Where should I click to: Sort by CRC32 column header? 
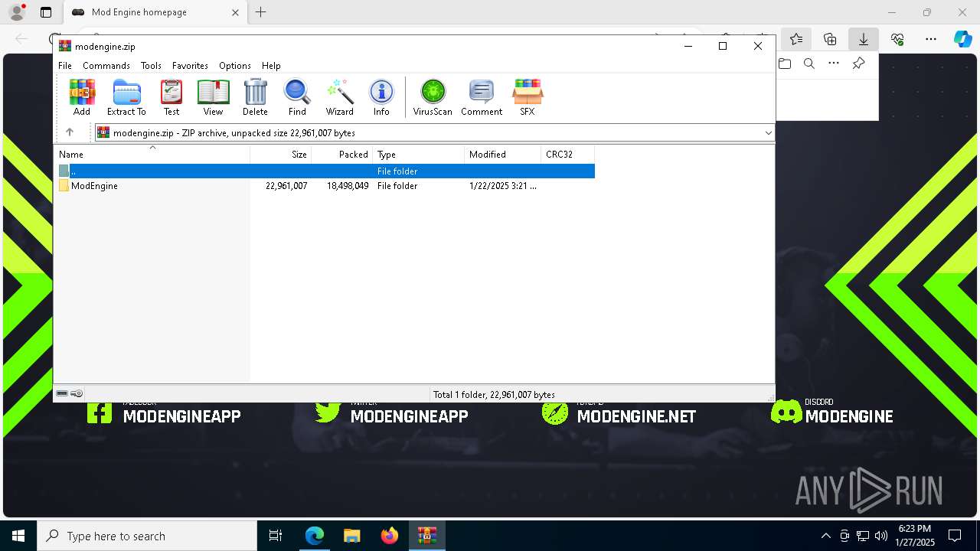coord(567,155)
